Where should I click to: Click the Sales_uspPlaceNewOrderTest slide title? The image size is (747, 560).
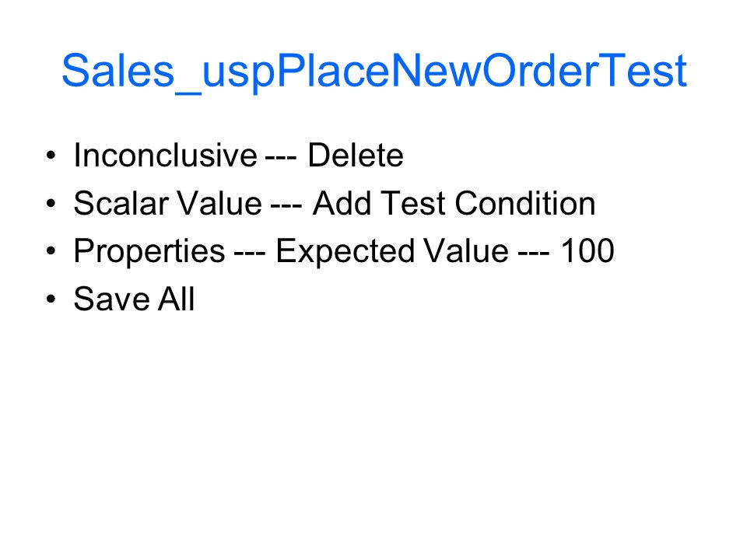pos(374,72)
